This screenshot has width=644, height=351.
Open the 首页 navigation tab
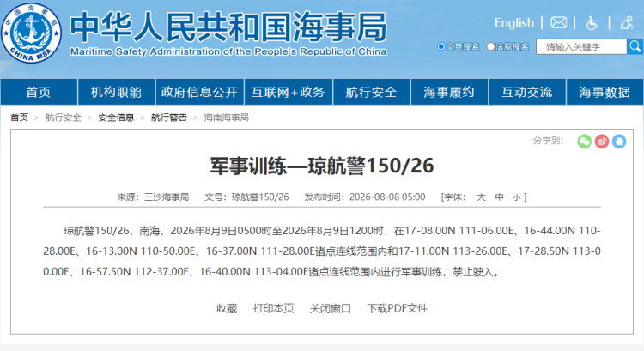point(39,92)
